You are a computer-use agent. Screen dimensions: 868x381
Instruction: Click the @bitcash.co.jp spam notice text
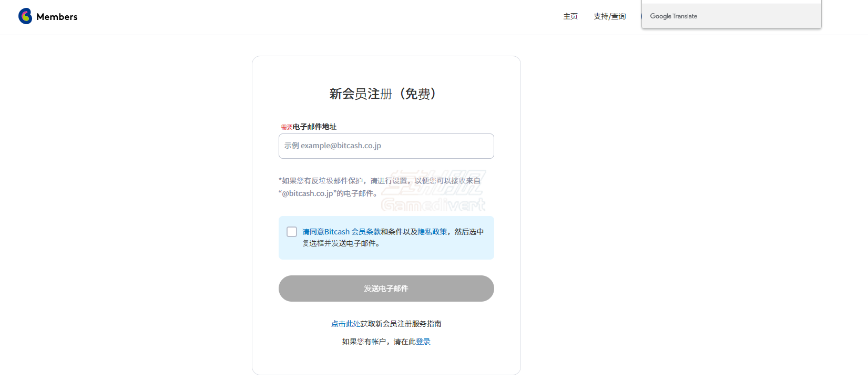380,187
